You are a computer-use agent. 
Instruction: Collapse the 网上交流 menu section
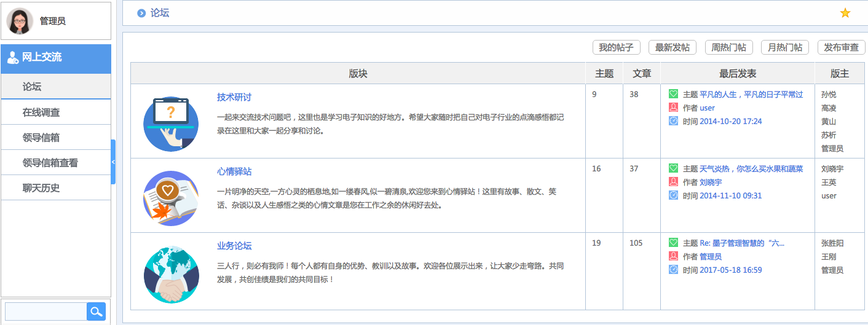56,58
